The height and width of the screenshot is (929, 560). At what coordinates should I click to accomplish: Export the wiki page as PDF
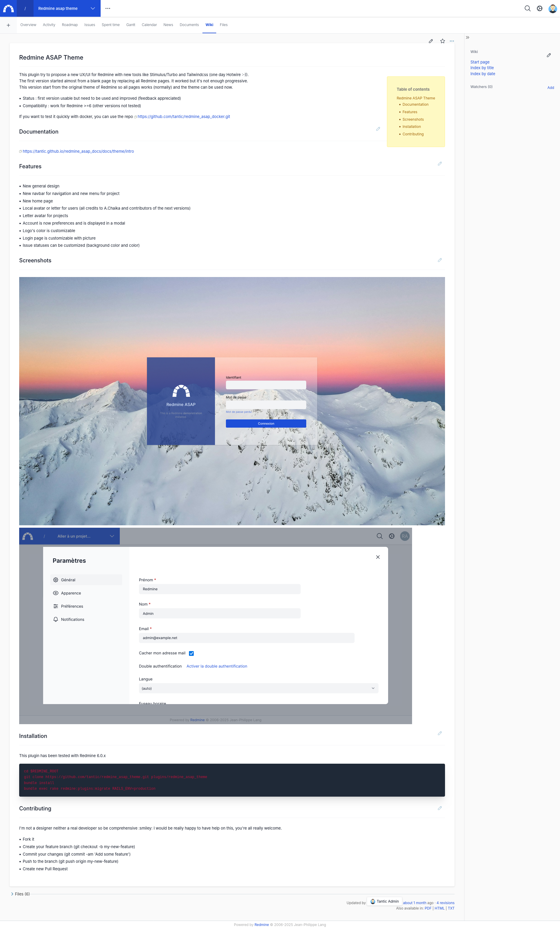428,908
